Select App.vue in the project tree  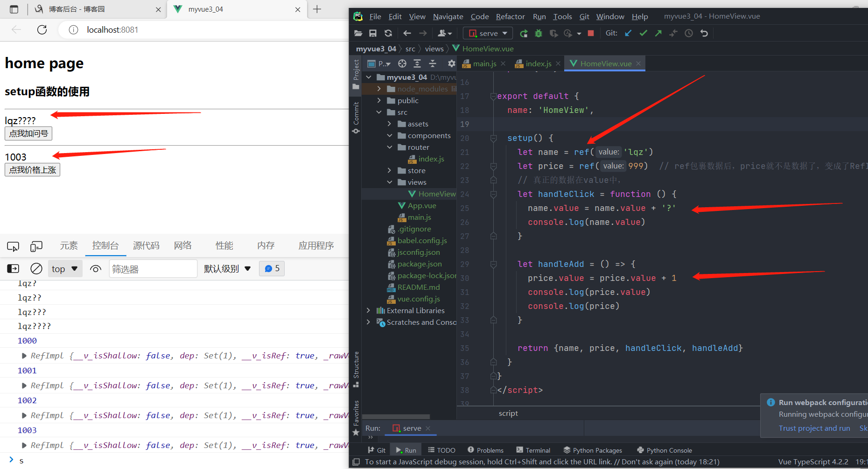[422, 205]
